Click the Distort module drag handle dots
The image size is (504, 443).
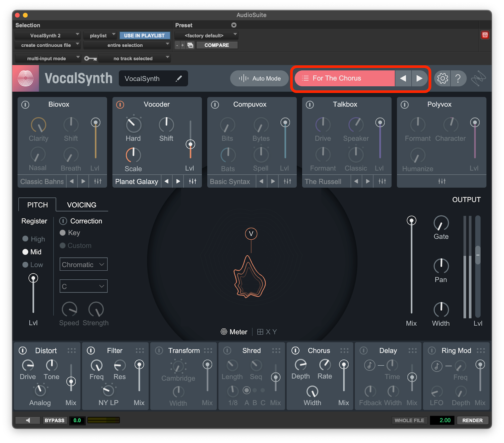point(72,351)
